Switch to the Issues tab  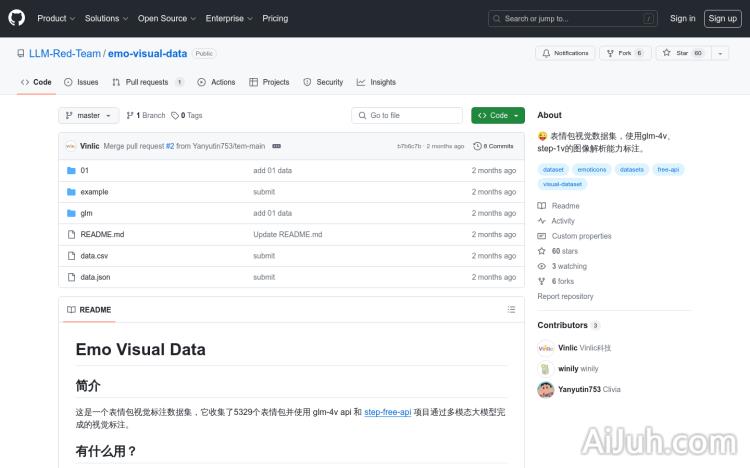[81, 82]
